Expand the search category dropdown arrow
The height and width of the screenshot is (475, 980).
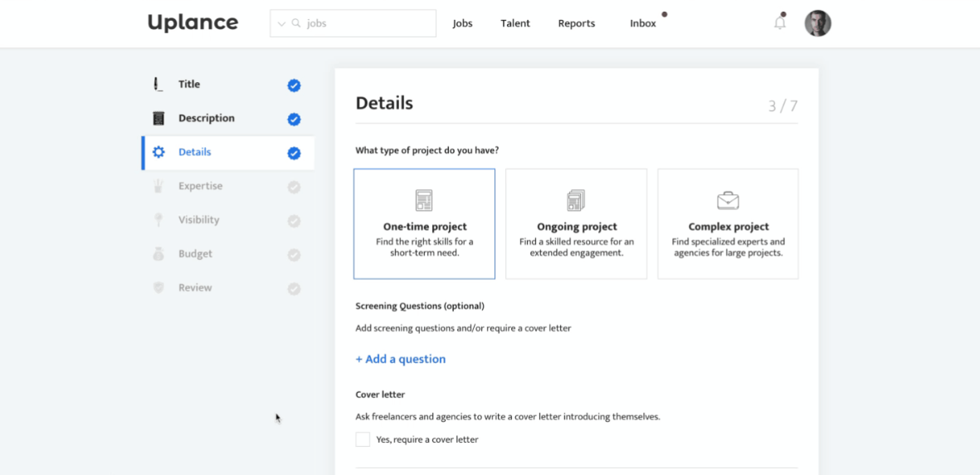pos(280,24)
